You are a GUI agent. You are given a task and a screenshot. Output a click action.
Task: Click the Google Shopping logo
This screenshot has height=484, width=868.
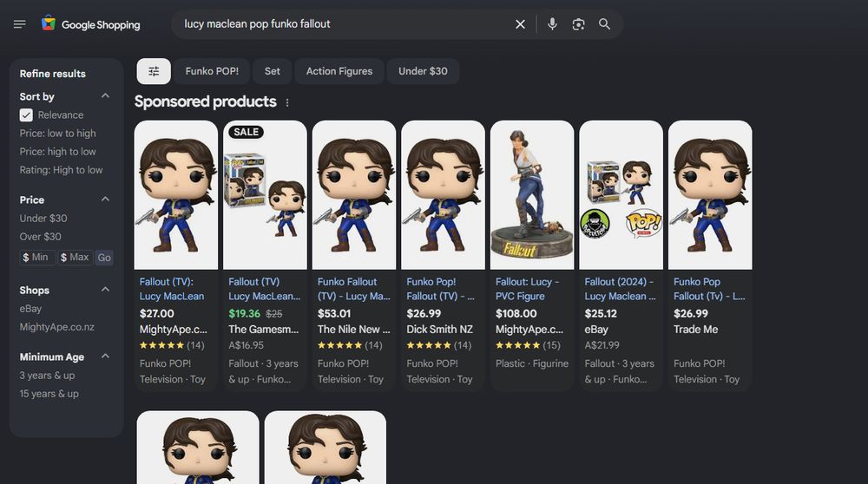[90, 24]
